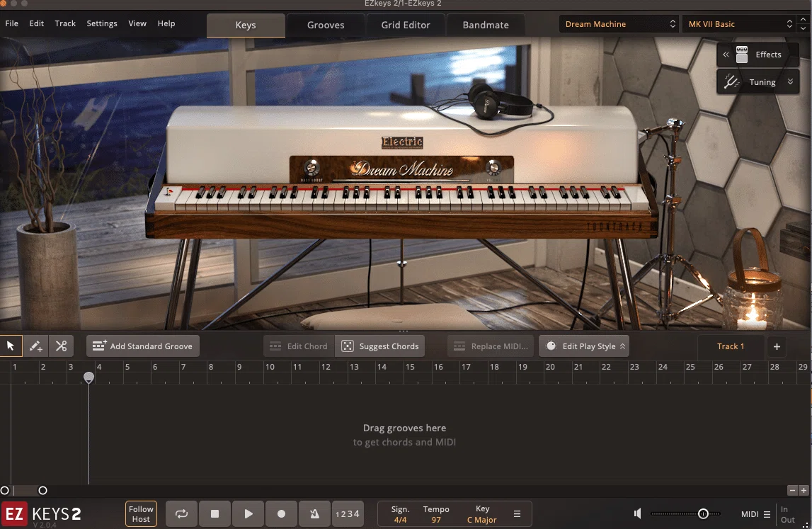Open MIDI settings menu icon

(x=767, y=515)
